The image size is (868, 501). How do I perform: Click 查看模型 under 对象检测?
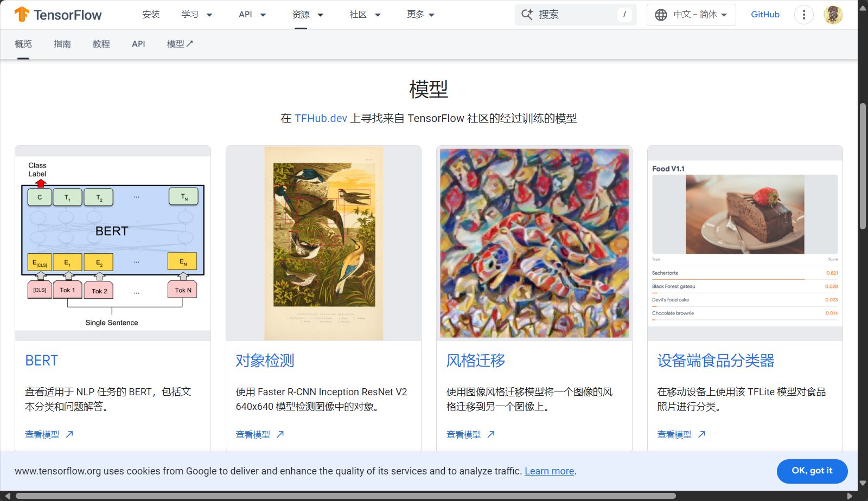pyautogui.click(x=253, y=434)
